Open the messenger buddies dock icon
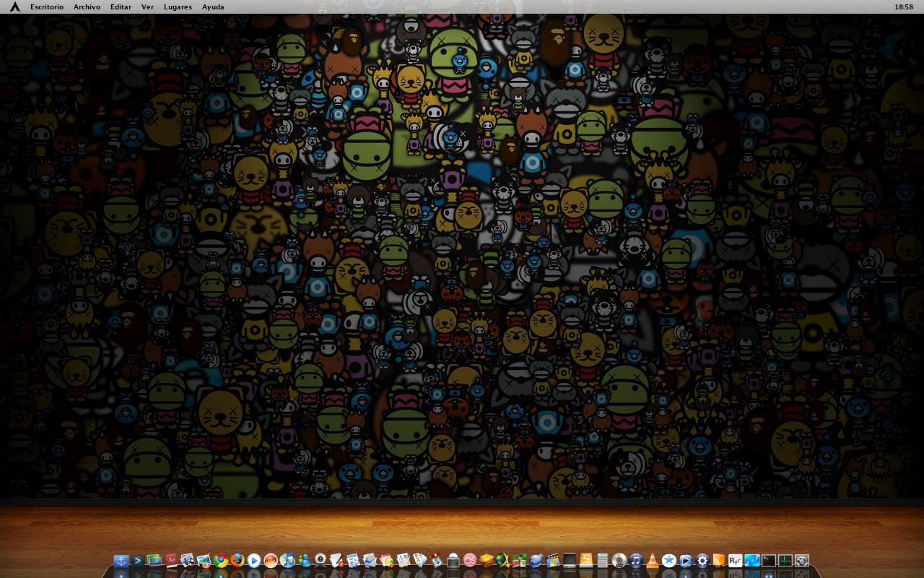This screenshot has width=924, height=578. pos(304,561)
